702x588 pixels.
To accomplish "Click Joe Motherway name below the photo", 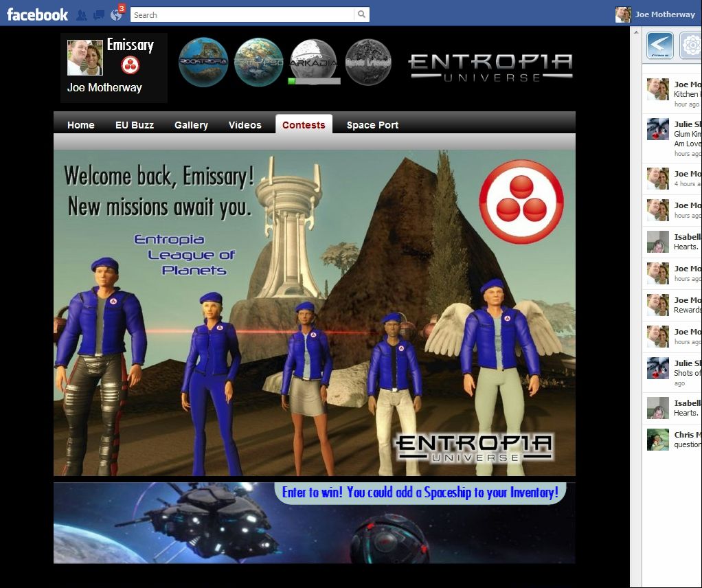I will [x=104, y=88].
